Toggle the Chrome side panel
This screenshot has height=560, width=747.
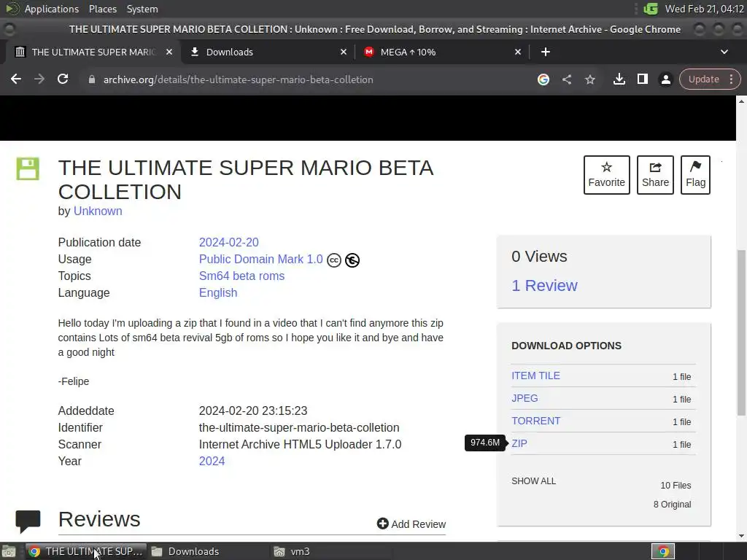642,79
